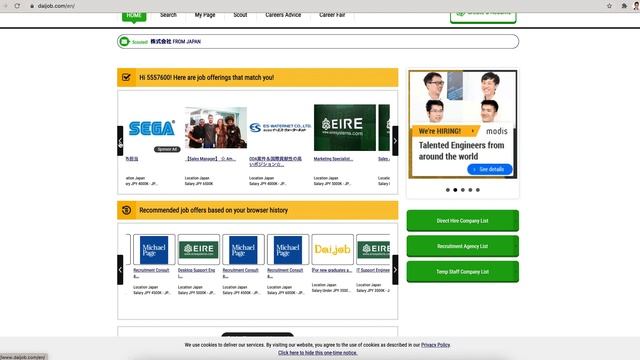Open Careers Advice in navigation
This screenshot has width=640, height=360.
click(283, 15)
